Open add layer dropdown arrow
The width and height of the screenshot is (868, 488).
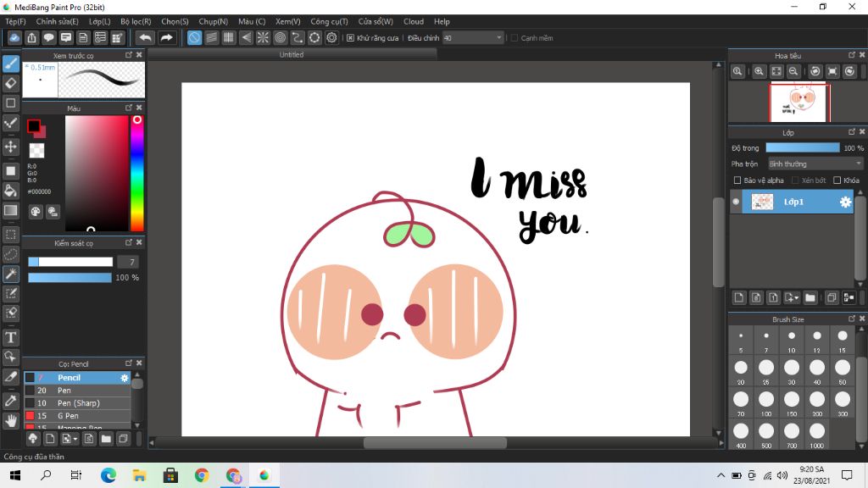pyautogui.click(x=793, y=297)
